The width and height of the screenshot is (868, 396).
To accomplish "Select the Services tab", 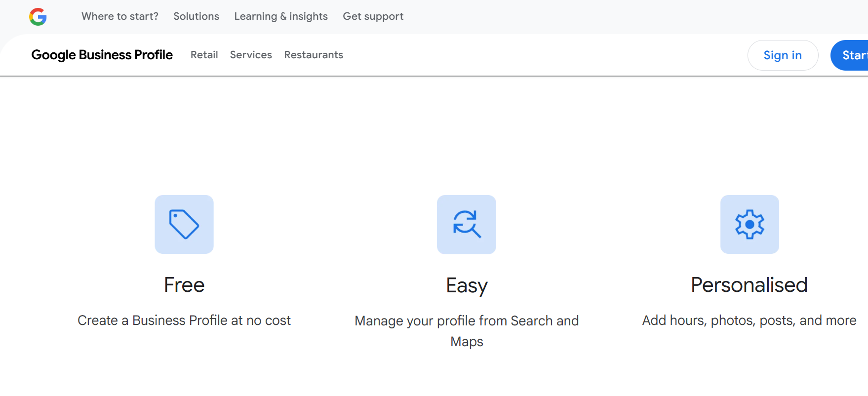I will pyautogui.click(x=251, y=55).
